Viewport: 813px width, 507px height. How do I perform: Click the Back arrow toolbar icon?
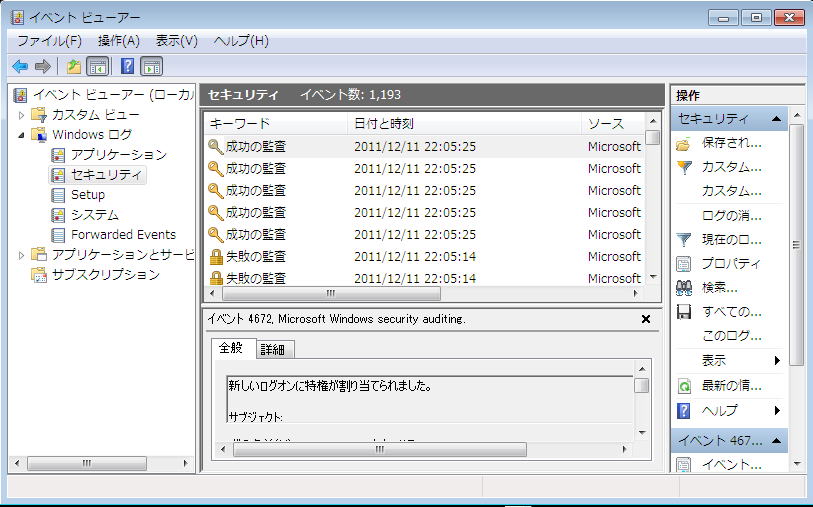click(20, 66)
